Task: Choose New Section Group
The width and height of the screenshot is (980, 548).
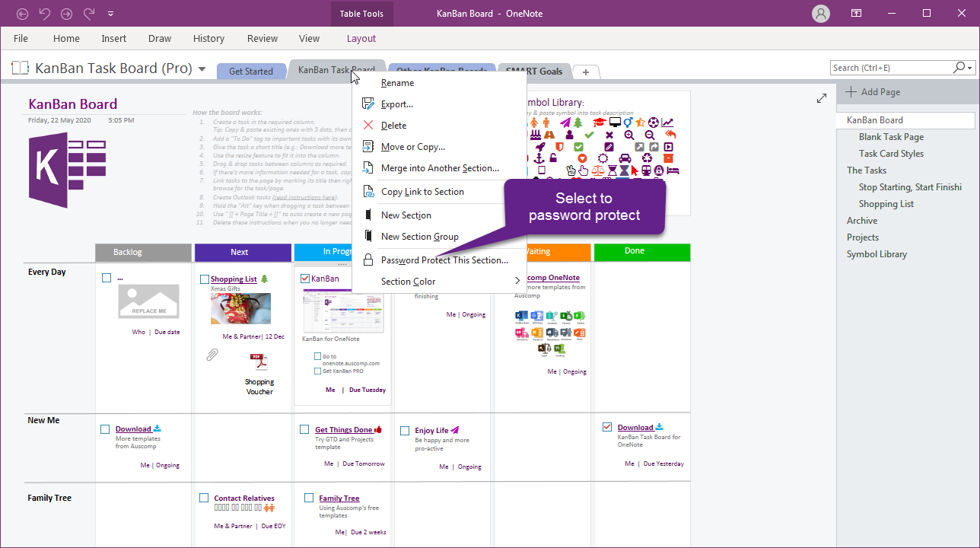Action: coord(440,237)
